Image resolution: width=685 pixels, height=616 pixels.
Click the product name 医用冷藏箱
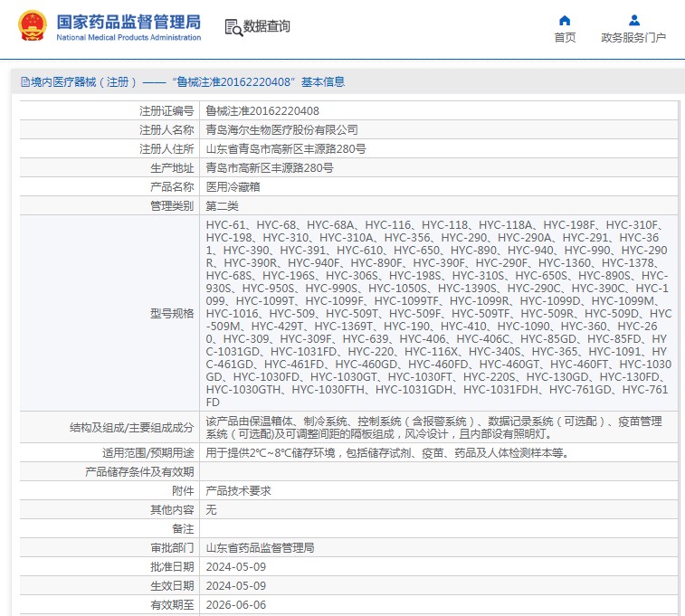233,186
